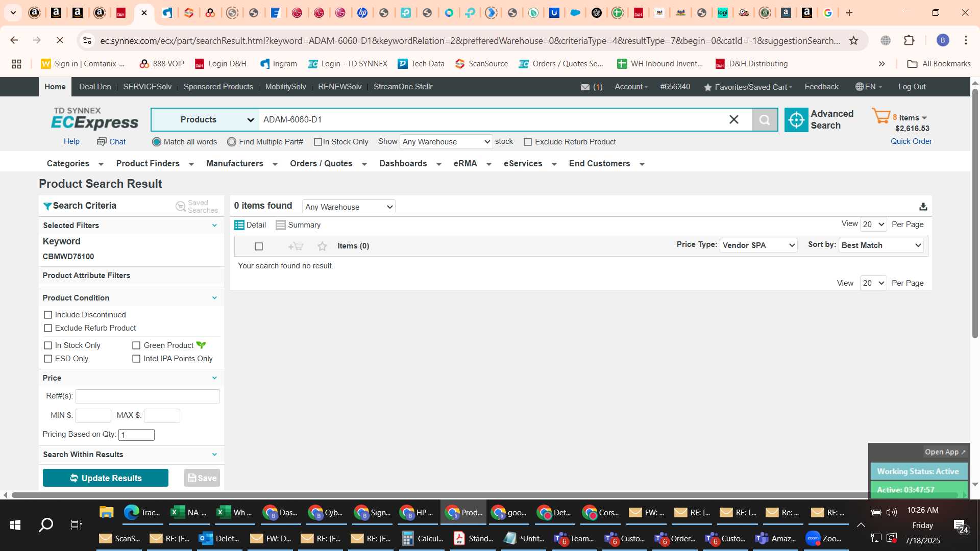This screenshot has width=980, height=551.
Task: Click the favorites star in items header
Action: click(322, 246)
